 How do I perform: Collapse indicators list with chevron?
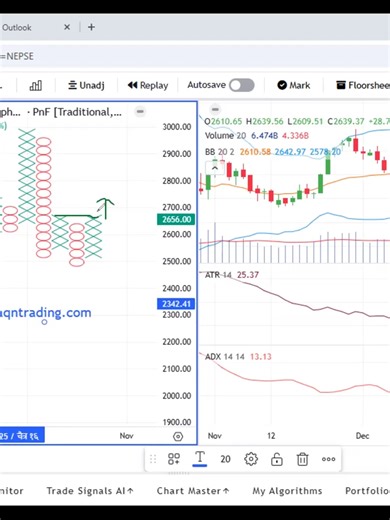(215, 168)
